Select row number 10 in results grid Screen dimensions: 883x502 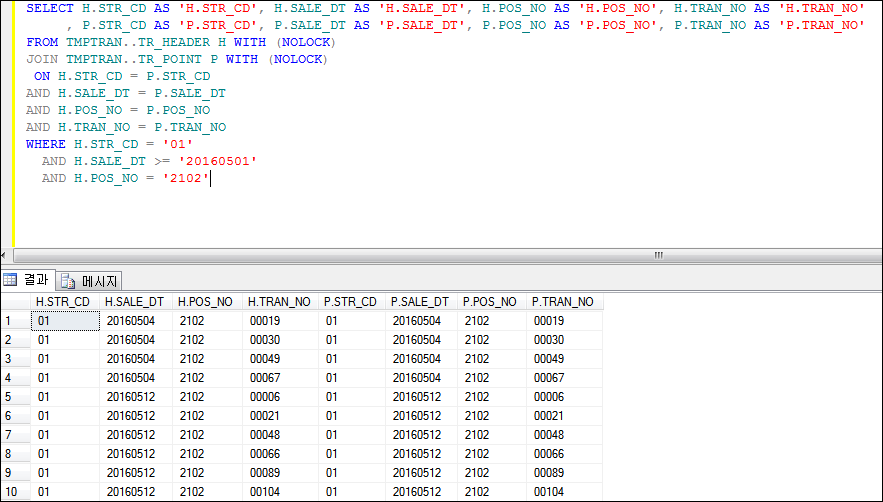15,492
